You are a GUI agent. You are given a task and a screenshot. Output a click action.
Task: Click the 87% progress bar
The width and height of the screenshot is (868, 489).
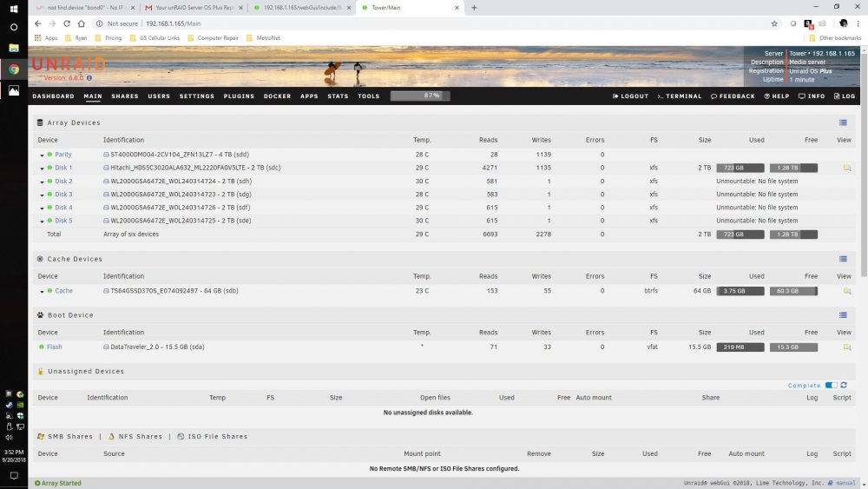(x=420, y=96)
